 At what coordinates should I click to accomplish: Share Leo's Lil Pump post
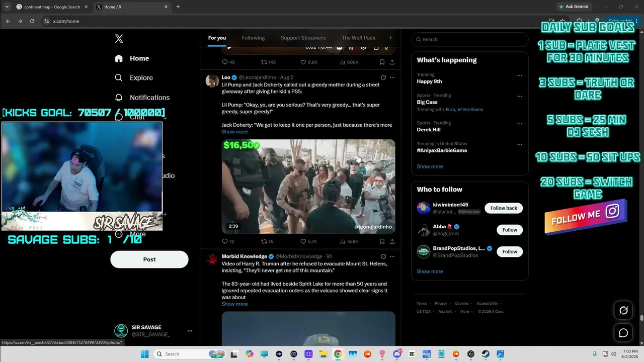point(392,241)
